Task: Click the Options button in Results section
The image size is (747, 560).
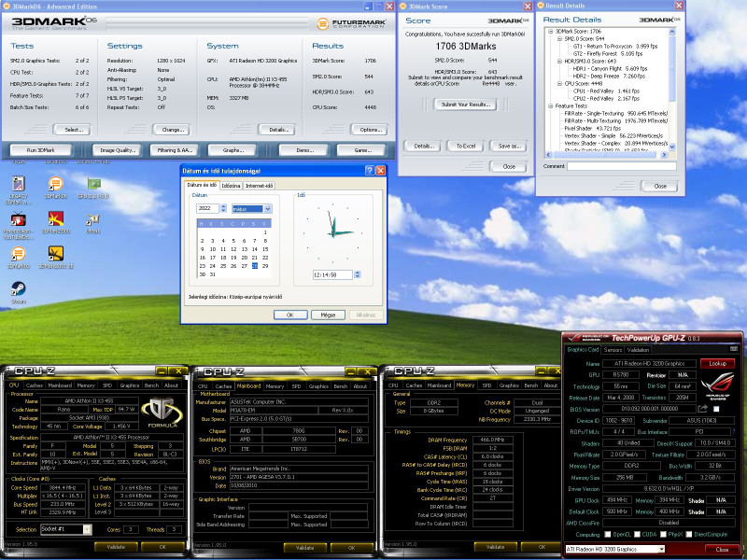Action: tap(370, 130)
